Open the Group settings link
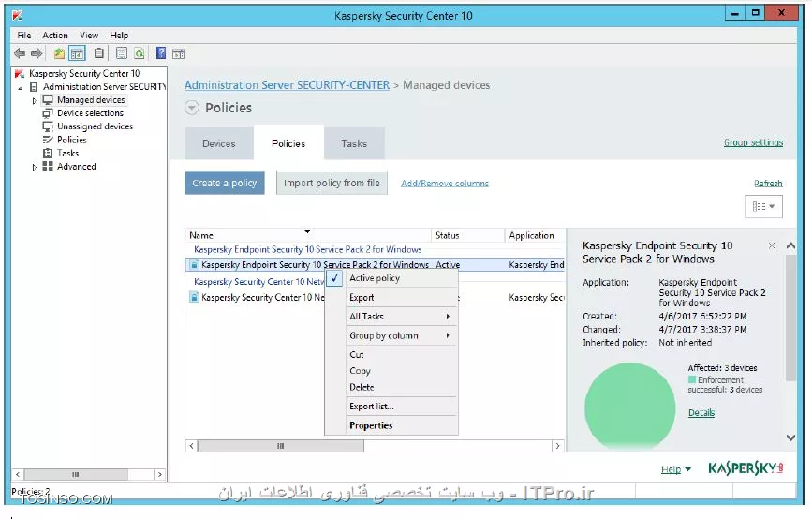This screenshot has height=519, width=812. [x=754, y=142]
